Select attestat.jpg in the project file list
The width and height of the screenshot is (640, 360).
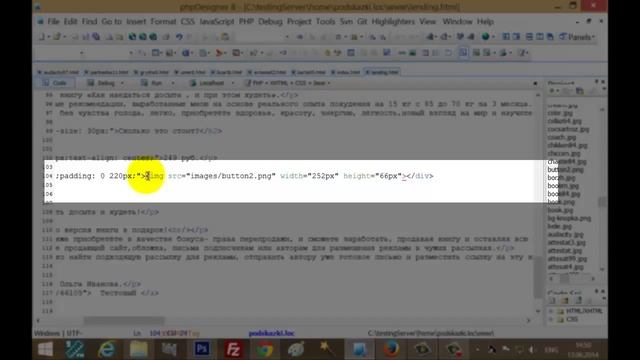pyautogui.click(x=564, y=251)
